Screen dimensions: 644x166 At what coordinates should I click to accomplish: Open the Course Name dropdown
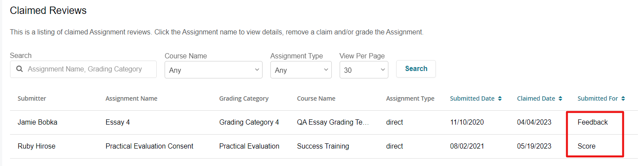[213, 70]
